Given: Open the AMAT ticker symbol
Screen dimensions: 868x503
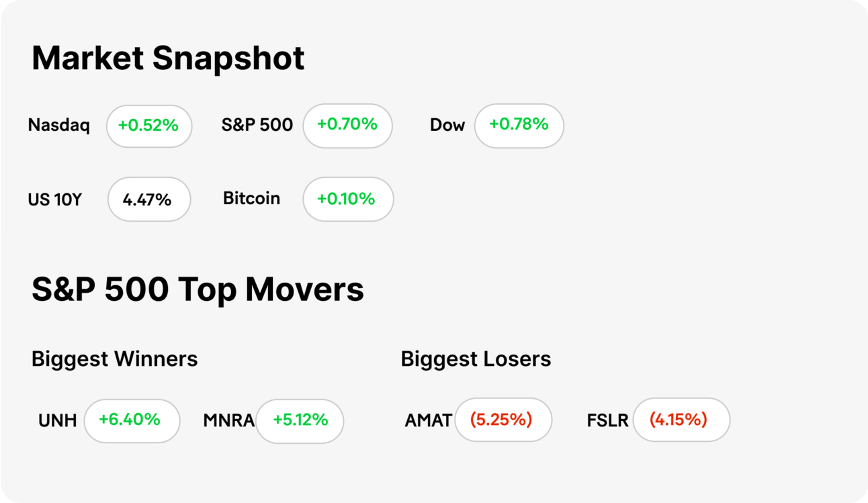Looking at the screenshot, I should (x=428, y=421).
